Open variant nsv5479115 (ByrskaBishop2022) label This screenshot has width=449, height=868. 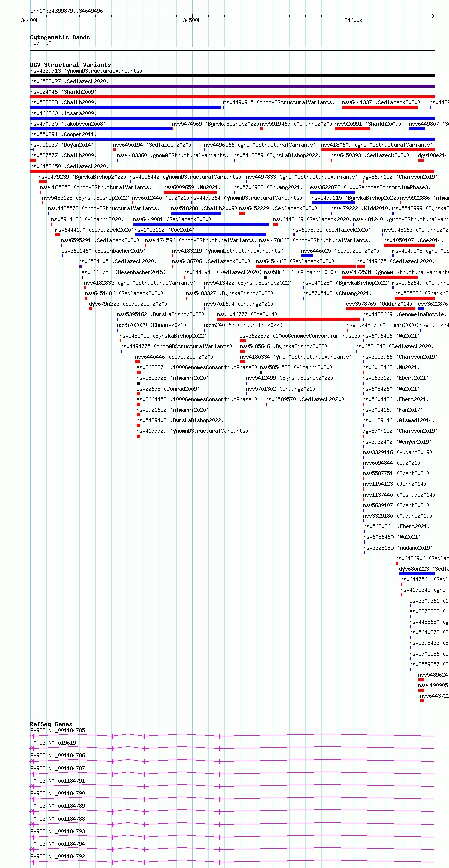(355, 198)
